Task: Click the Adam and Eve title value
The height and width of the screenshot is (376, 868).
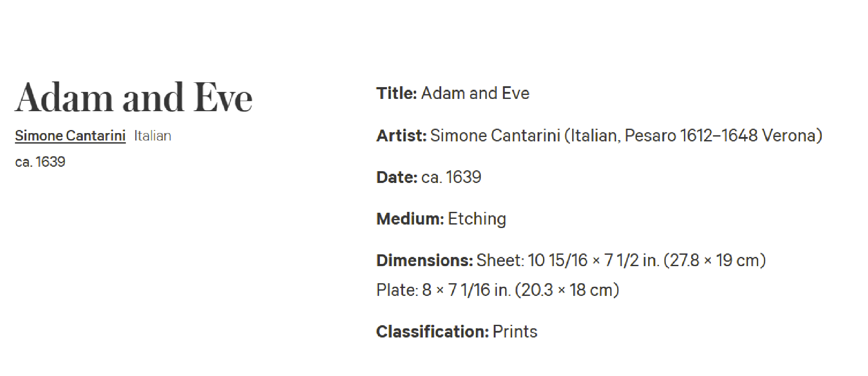Action: (475, 93)
